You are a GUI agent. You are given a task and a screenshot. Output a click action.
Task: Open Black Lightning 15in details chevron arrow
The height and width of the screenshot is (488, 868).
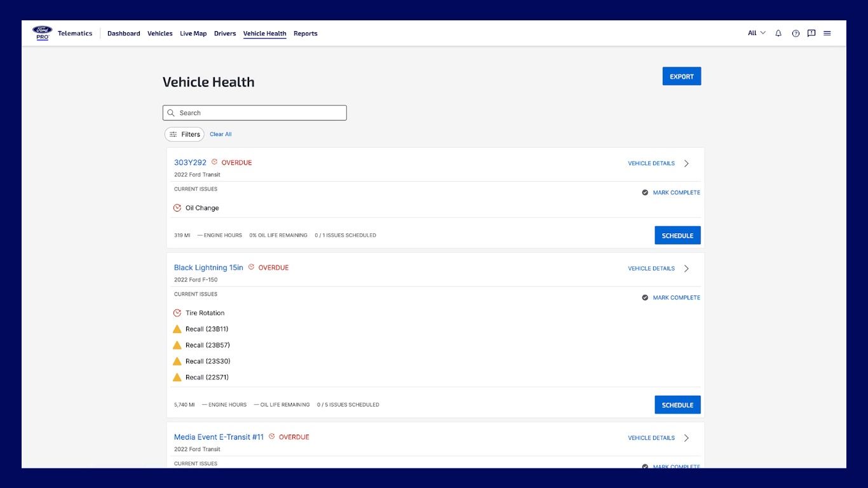686,268
